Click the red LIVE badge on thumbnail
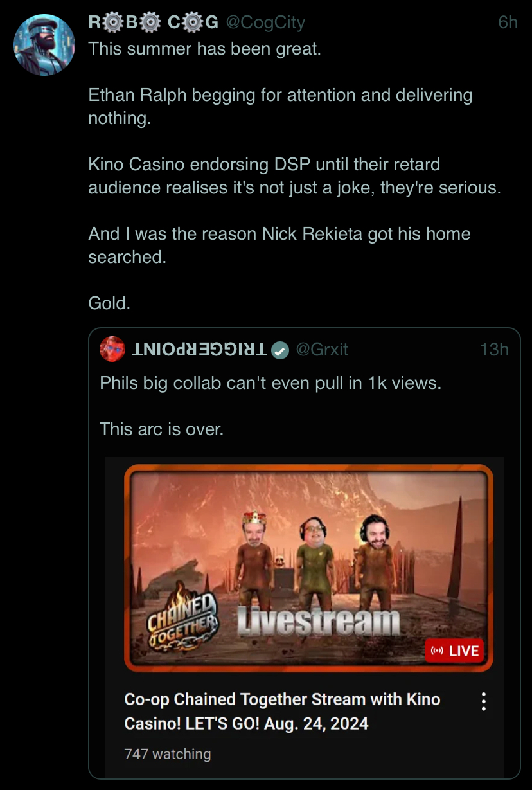532x790 pixels. pyautogui.click(x=454, y=651)
